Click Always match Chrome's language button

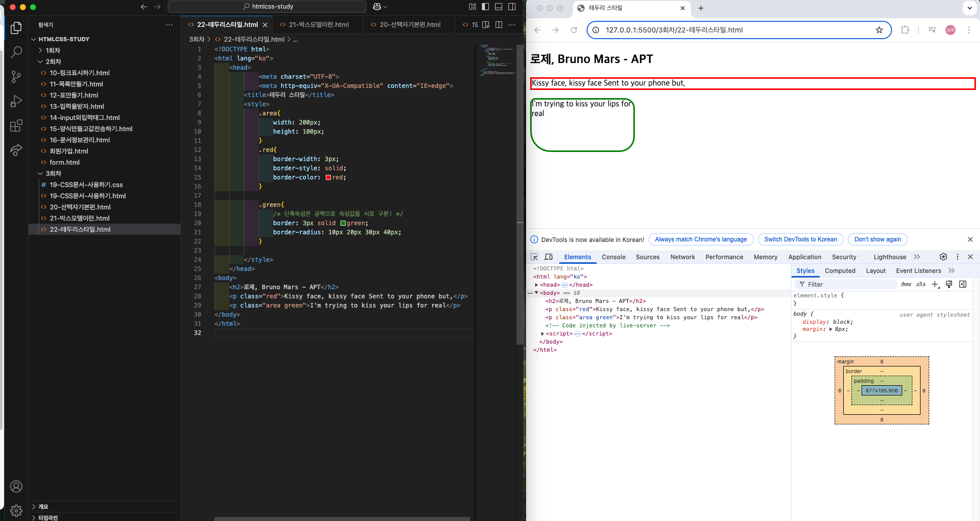[x=701, y=239]
